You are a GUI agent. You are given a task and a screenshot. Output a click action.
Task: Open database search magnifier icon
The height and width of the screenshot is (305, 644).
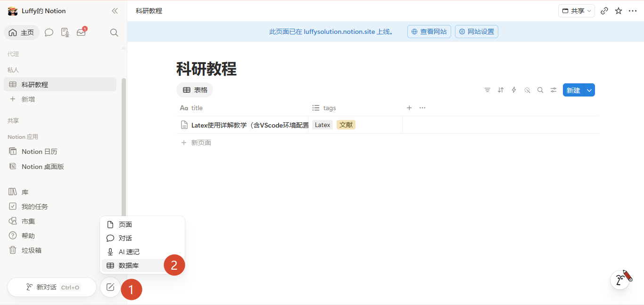pyautogui.click(x=540, y=90)
